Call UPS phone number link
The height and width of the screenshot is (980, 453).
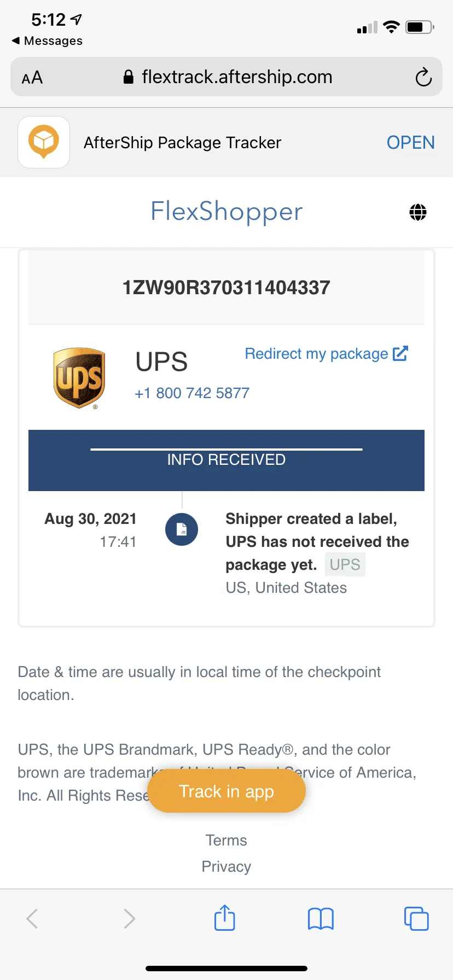click(x=192, y=393)
